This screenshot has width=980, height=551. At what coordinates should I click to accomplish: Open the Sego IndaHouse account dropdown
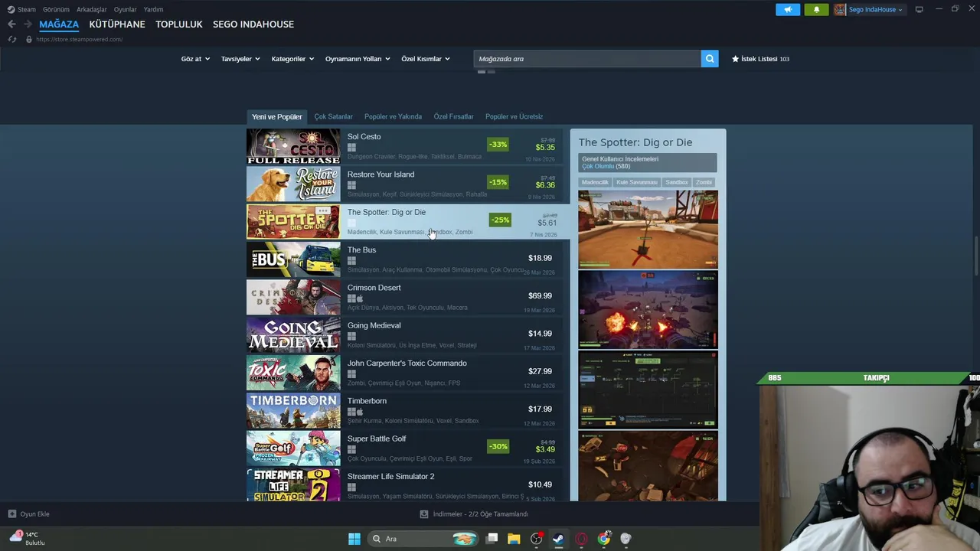click(875, 9)
